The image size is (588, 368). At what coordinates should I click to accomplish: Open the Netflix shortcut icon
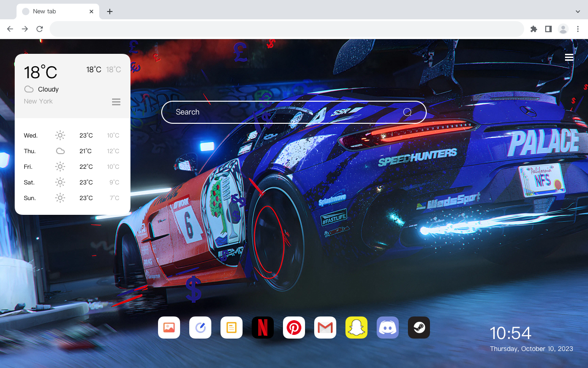263,328
